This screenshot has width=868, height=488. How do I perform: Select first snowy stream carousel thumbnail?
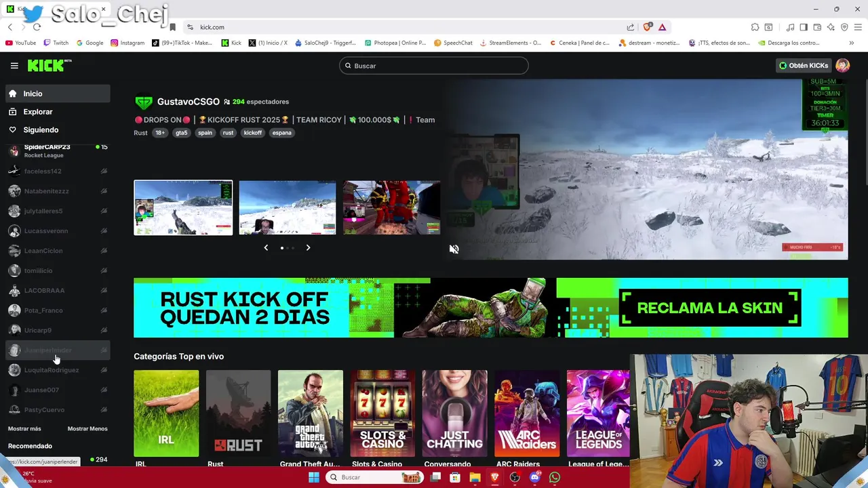tap(183, 207)
